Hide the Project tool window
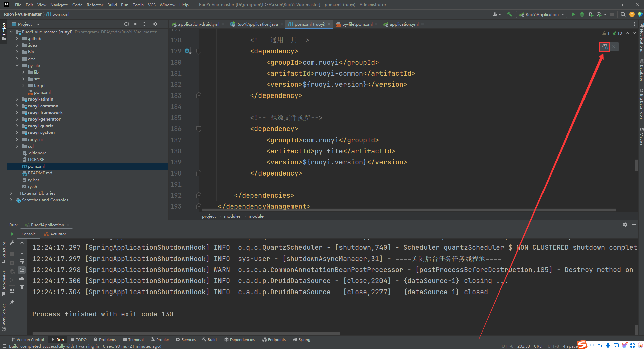The image size is (644, 349). 164,24
